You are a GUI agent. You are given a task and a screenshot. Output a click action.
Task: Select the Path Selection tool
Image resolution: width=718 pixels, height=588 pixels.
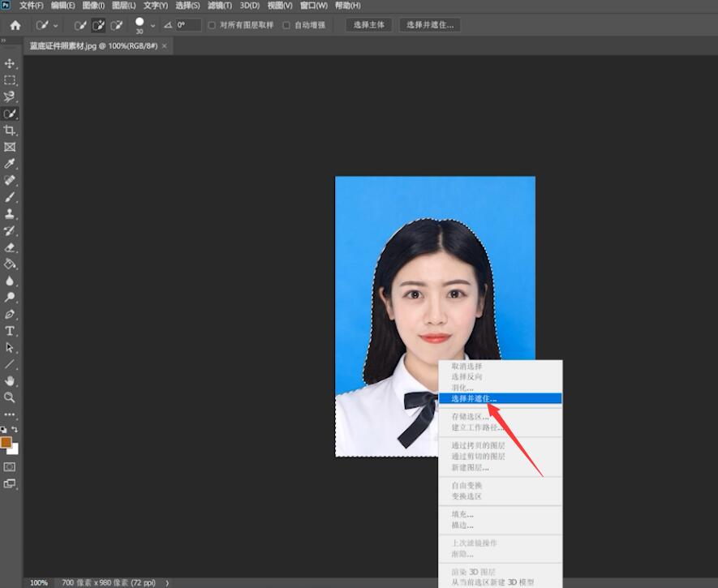coord(10,348)
